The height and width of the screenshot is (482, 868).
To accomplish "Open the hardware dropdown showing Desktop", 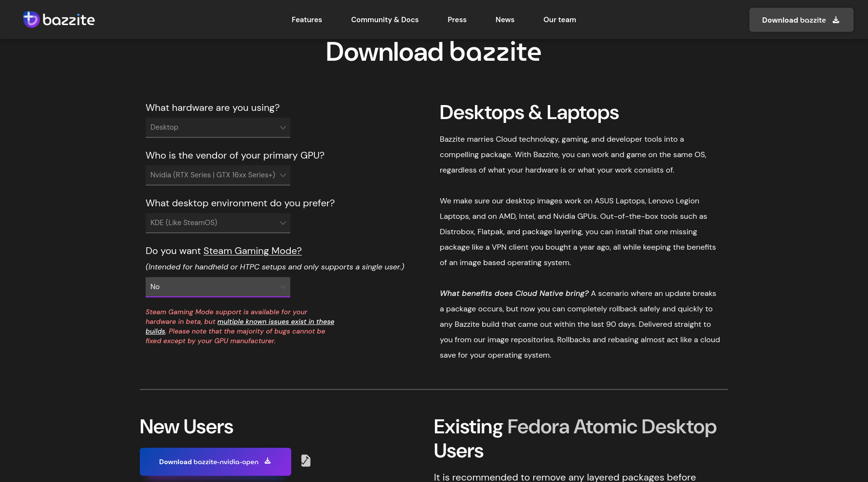I will point(218,127).
